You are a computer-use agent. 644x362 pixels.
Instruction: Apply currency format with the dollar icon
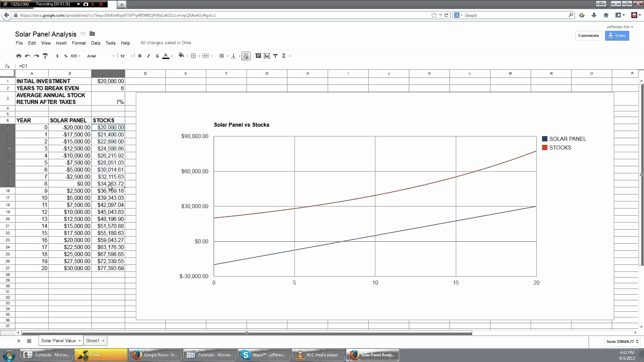coord(57,56)
